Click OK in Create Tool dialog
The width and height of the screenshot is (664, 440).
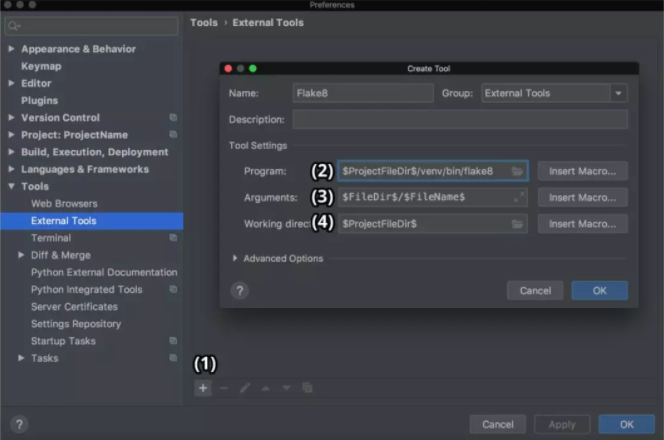tap(600, 291)
